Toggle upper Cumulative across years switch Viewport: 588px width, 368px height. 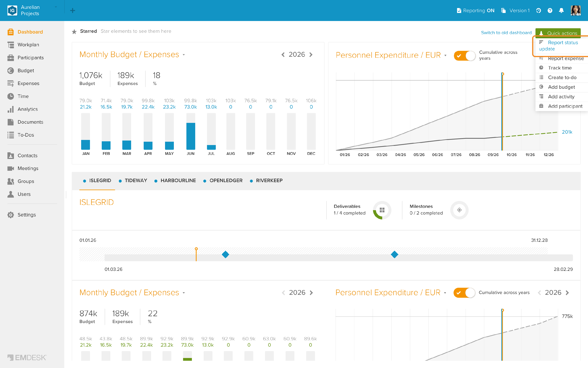(x=464, y=56)
